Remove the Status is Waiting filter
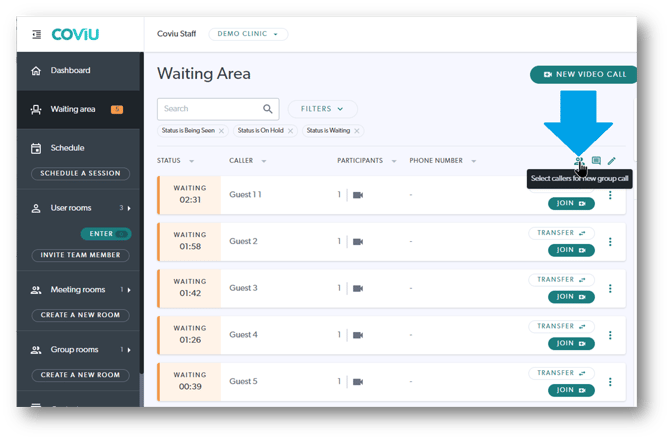The width and height of the screenshot is (670, 440). pos(357,131)
